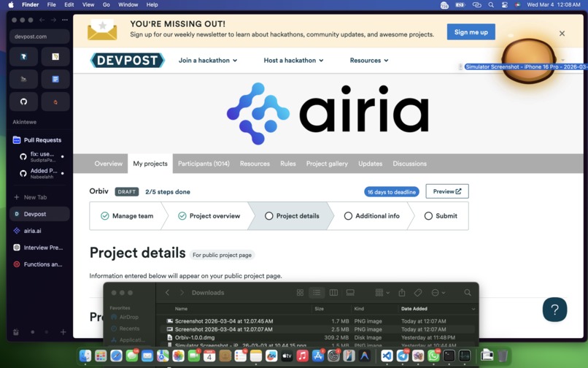Image resolution: width=588 pixels, height=368 pixels.
Task: Open the Google Docs pinned tab
Action: pyautogui.click(x=55, y=80)
